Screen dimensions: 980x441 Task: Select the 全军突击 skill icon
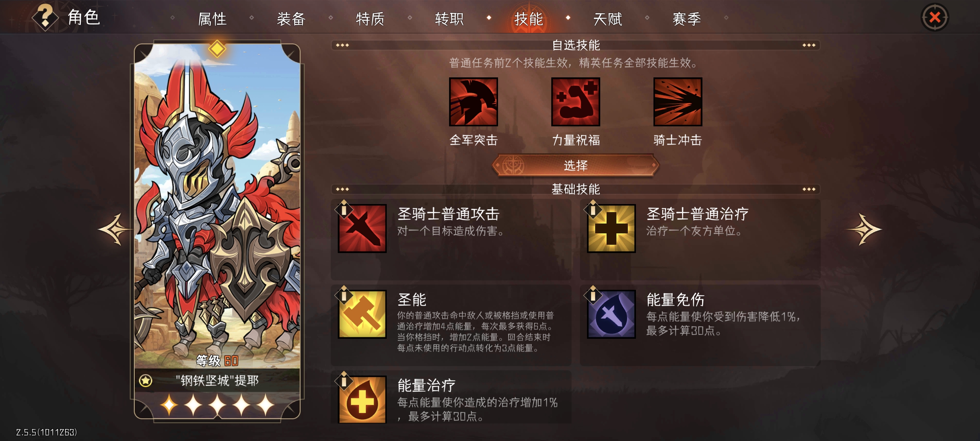(x=473, y=101)
